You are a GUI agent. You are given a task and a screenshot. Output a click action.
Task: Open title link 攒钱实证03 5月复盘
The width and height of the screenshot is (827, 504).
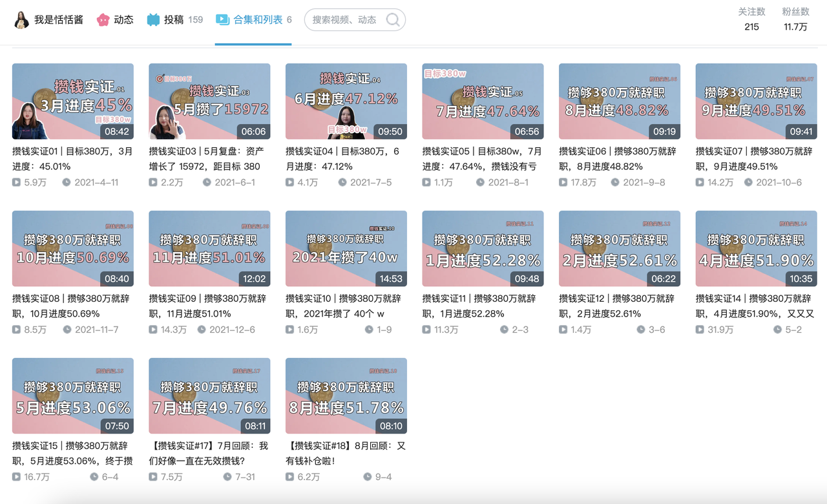click(205, 158)
